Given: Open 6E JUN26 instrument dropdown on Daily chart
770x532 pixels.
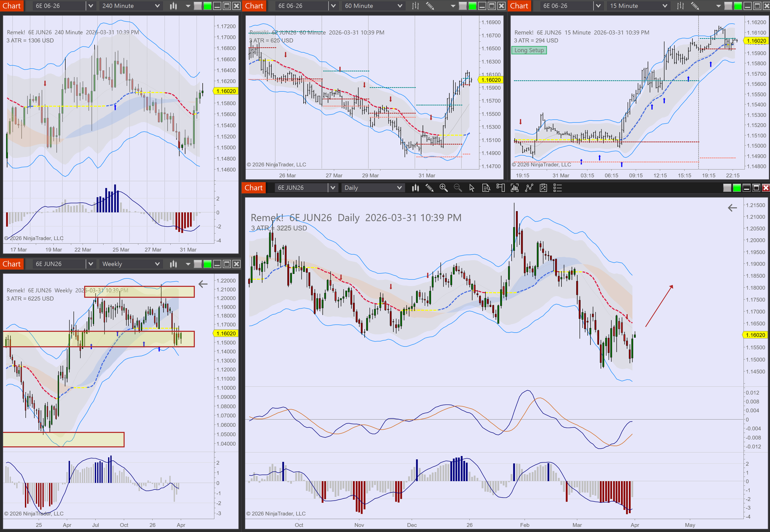Looking at the screenshot, I should point(333,188).
